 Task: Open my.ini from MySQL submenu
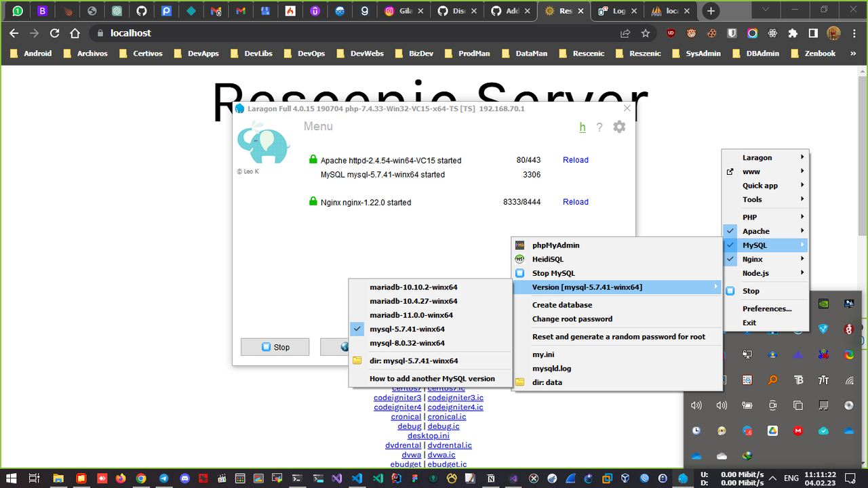click(x=616, y=354)
